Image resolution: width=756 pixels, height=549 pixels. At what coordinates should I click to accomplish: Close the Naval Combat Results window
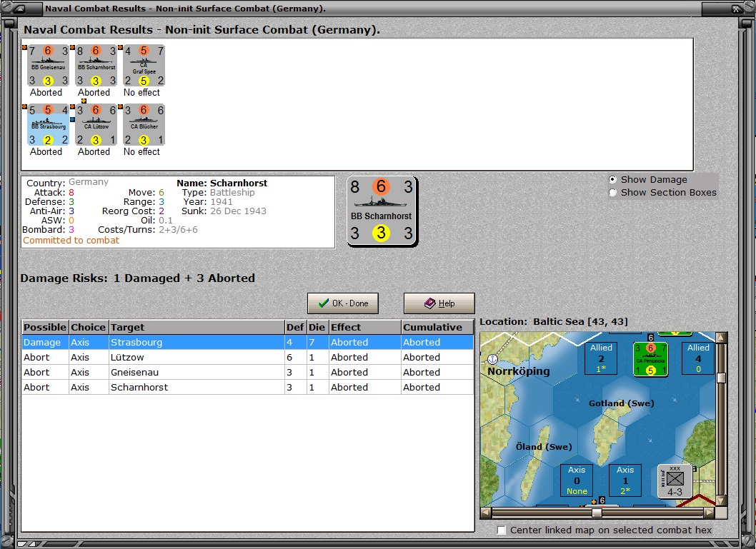737,9
